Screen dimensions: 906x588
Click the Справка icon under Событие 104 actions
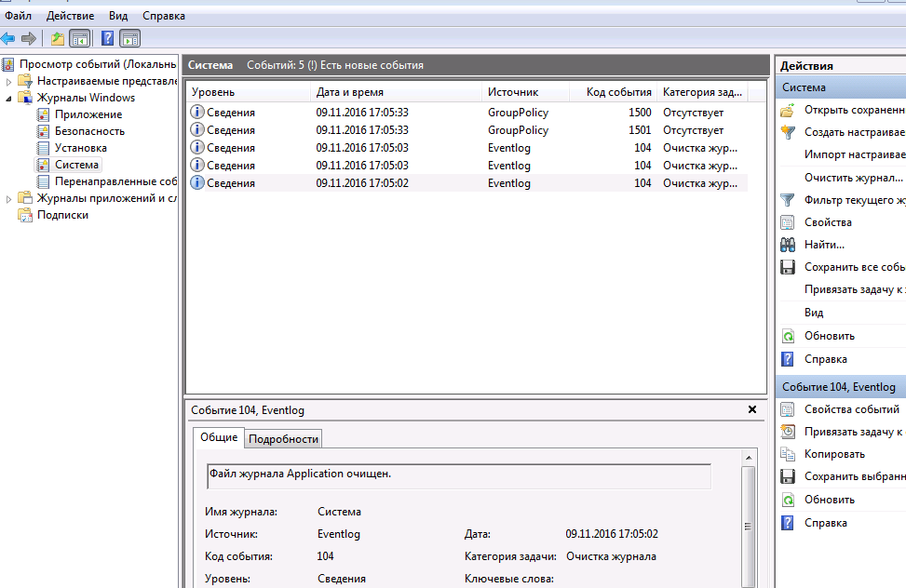pyautogui.click(x=788, y=523)
